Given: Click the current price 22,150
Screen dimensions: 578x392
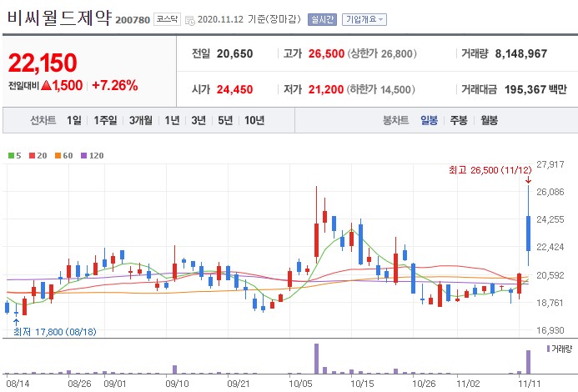Looking at the screenshot, I should (43, 63).
